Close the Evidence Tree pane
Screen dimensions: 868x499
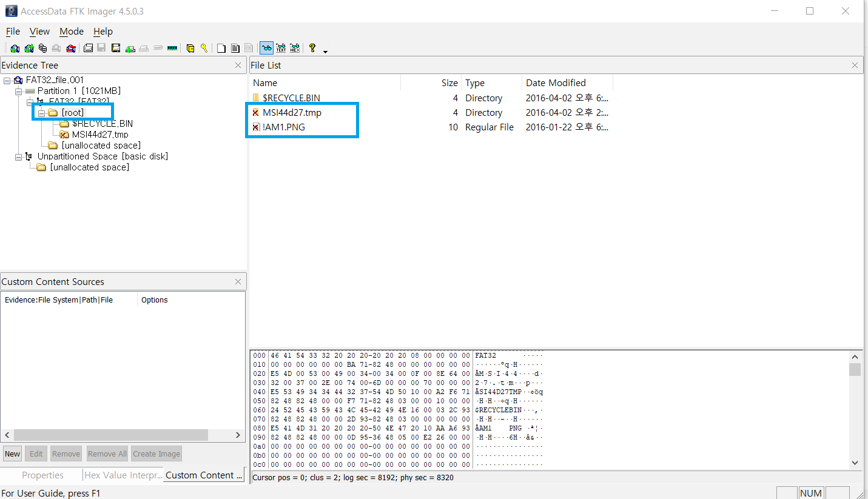238,65
